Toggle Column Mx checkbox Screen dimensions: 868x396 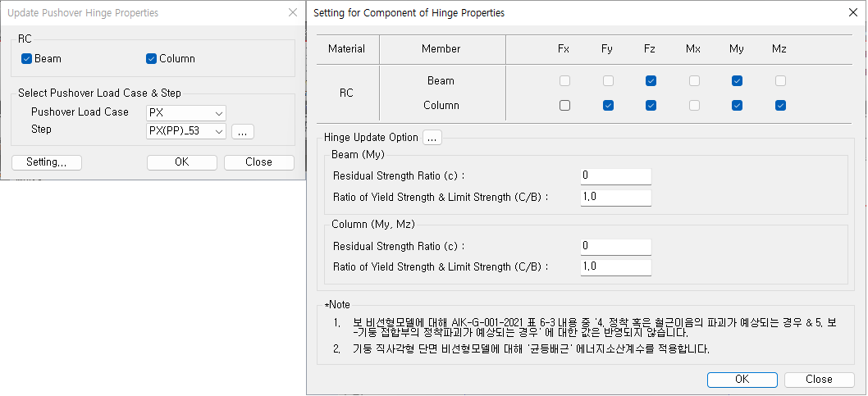[x=694, y=105]
